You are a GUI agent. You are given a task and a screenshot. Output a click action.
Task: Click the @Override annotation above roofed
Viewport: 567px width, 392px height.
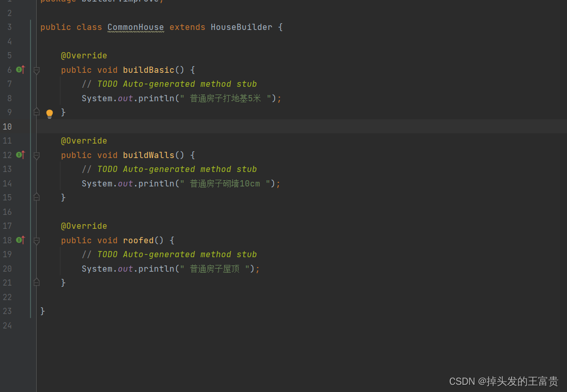(84, 226)
